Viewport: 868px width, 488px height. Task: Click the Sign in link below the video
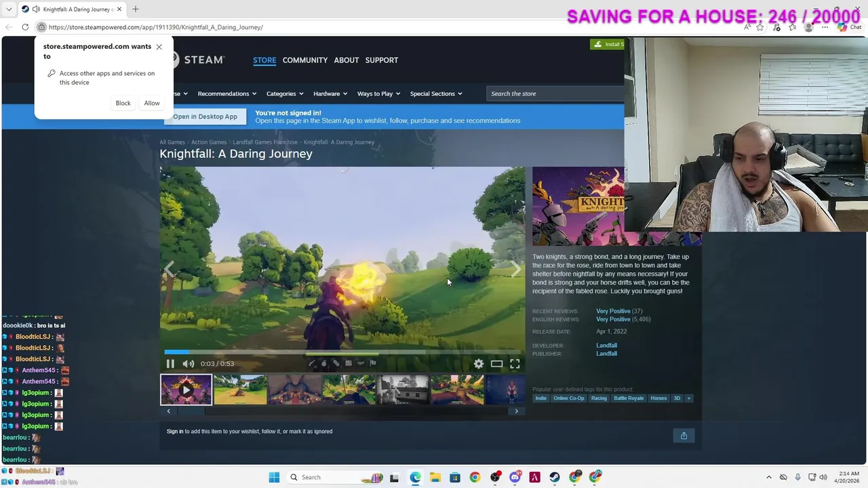point(175,432)
